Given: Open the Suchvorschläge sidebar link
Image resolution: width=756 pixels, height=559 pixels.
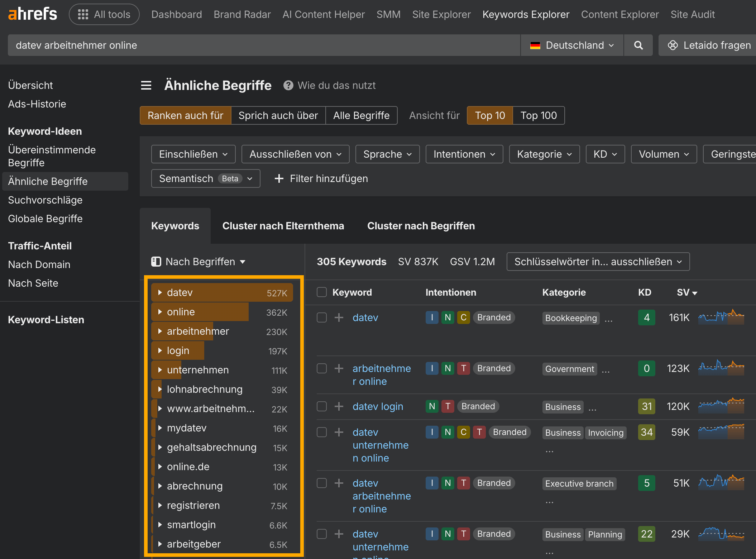Looking at the screenshot, I should coord(45,200).
